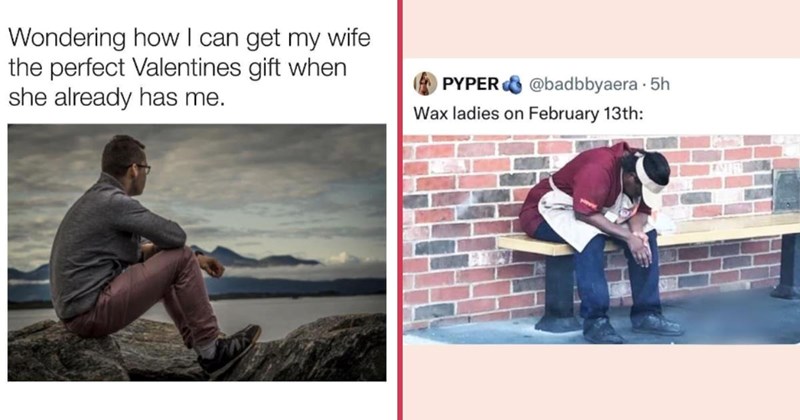Click the red vertical divider between memes

(x=400, y=210)
